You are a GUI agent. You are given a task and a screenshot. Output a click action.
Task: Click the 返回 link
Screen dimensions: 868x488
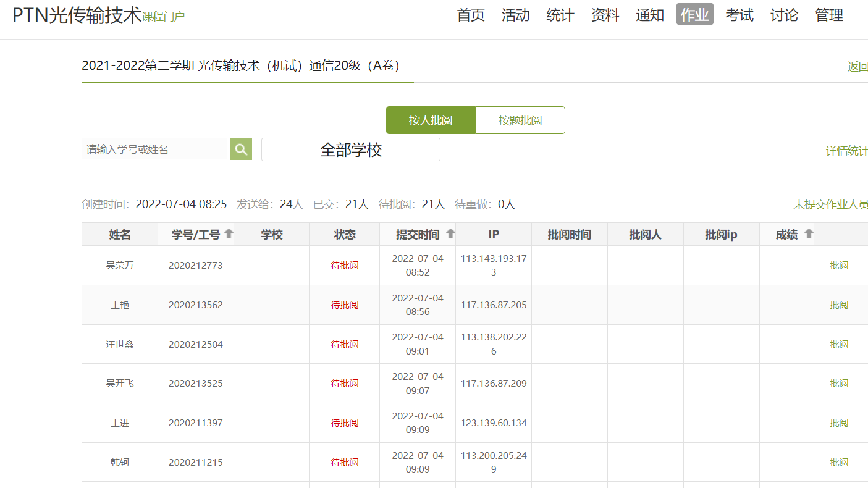click(x=857, y=67)
